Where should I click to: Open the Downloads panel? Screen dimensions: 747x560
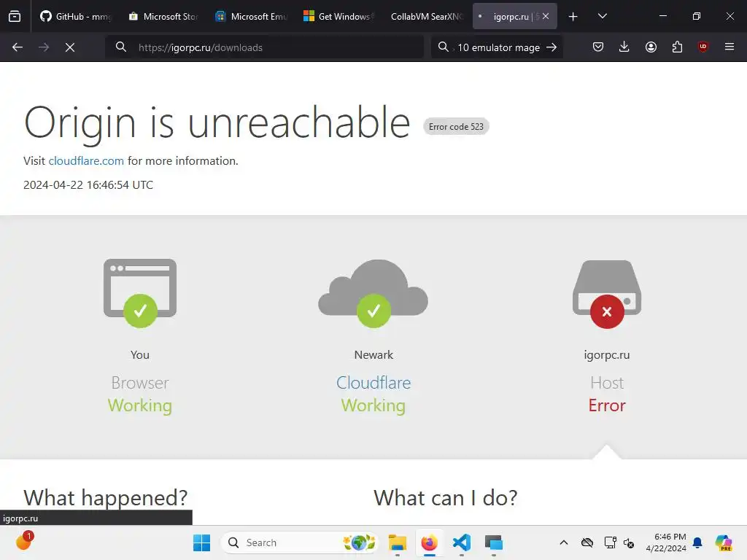pyautogui.click(x=624, y=47)
